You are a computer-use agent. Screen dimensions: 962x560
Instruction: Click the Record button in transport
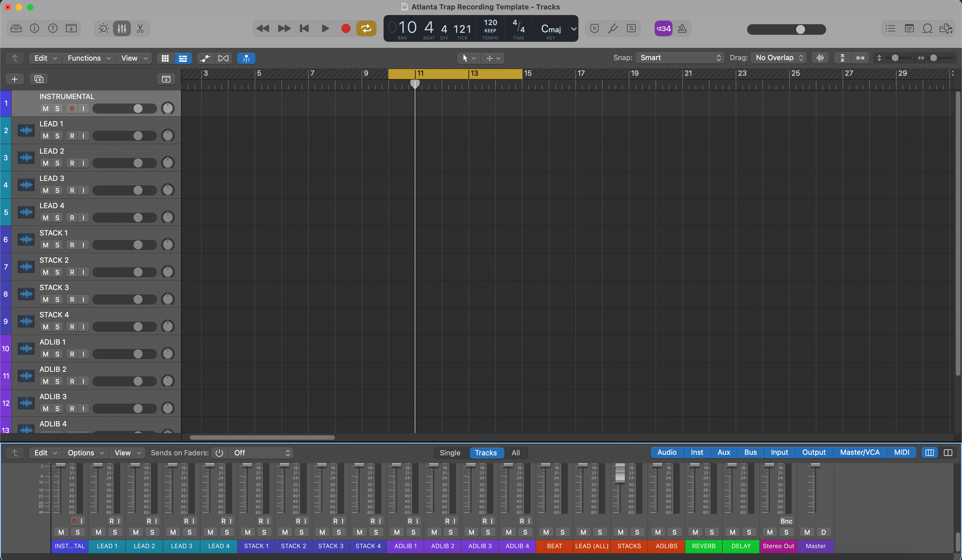click(346, 29)
